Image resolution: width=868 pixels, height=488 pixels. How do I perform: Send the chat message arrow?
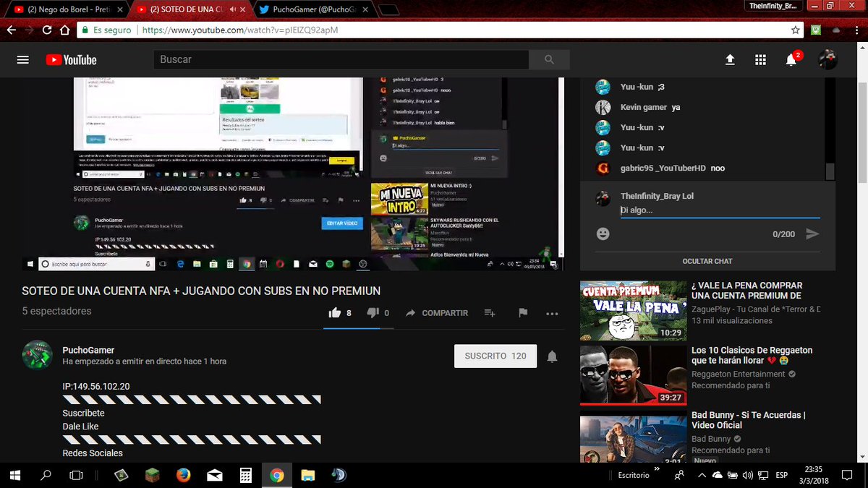(x=812, y=234)
